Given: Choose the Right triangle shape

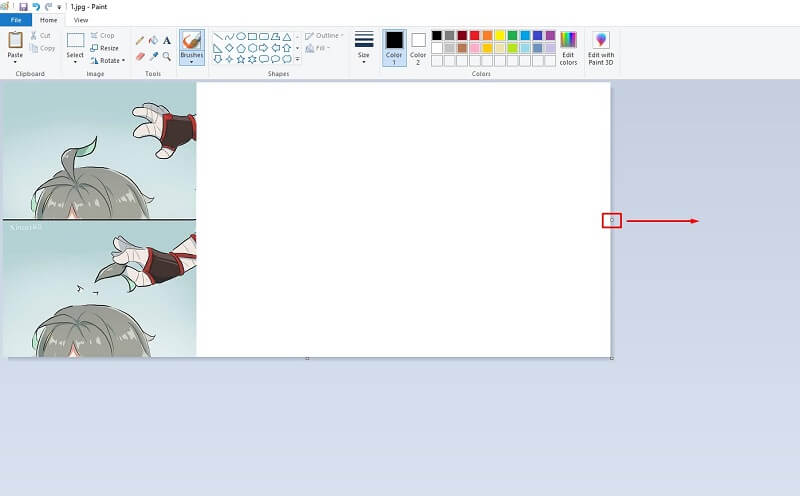Looking at the screenshot, I should pos(218,48).
